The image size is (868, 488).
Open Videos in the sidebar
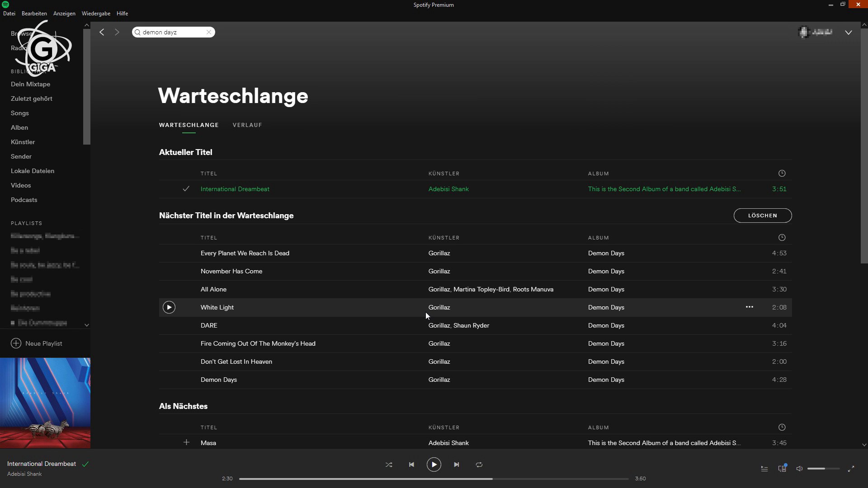click(x=21, y=185)
